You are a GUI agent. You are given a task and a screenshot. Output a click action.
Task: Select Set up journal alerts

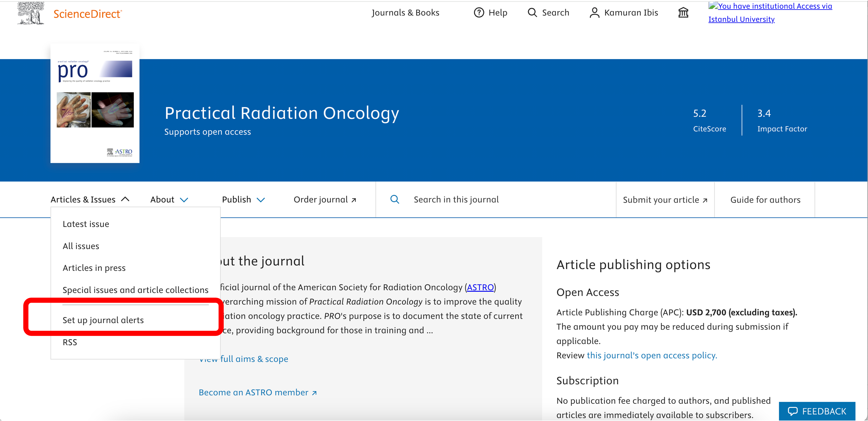coord(103,320)
